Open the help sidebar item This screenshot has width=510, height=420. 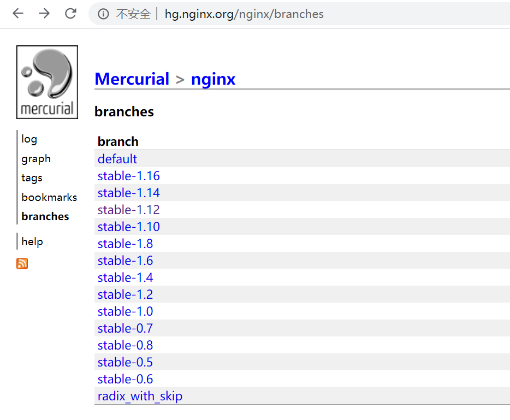[x=32, y=242]
